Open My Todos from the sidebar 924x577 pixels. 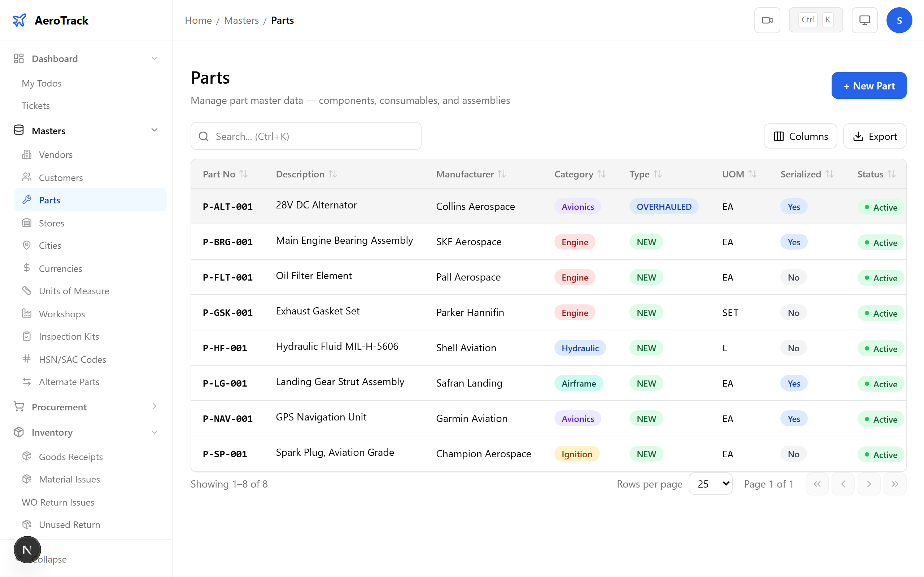coord(42,83)
